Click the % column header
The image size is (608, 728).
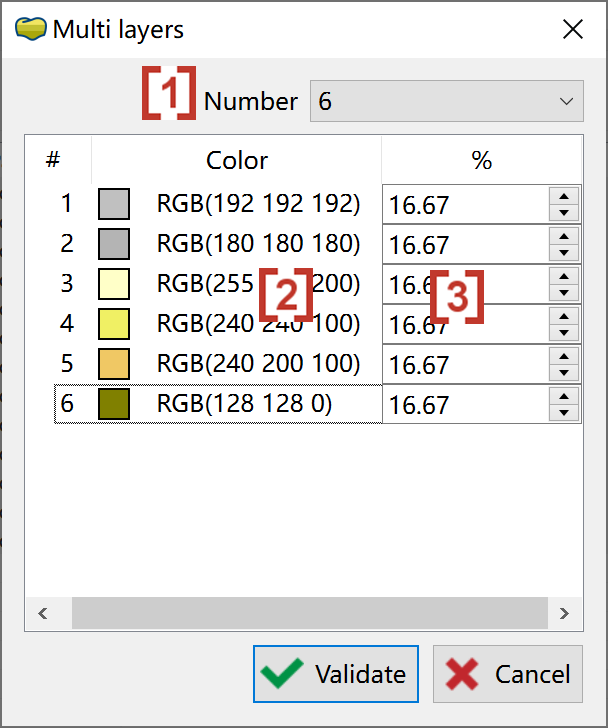482,160
